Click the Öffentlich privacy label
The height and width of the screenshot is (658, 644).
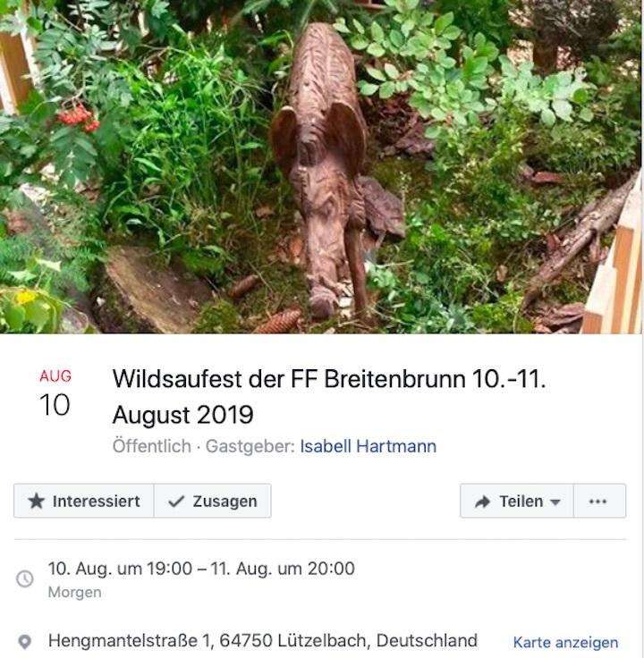(151, 446)
